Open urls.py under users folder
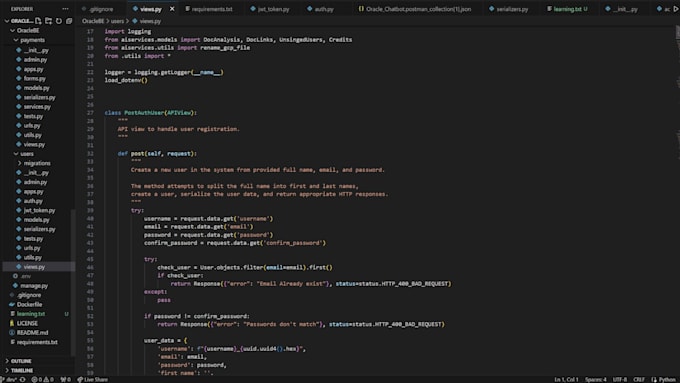 [x=32, y=248]
